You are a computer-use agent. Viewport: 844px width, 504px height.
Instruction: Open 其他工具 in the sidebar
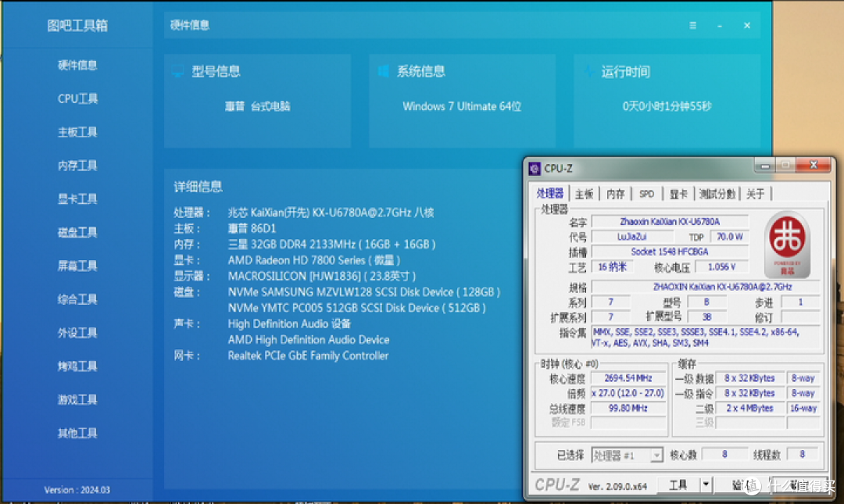click(77, 434)
